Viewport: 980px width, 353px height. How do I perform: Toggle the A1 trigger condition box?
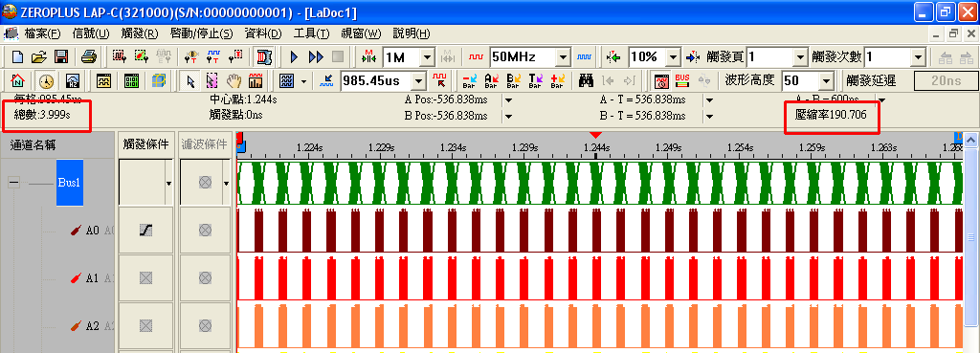point(146,278)
